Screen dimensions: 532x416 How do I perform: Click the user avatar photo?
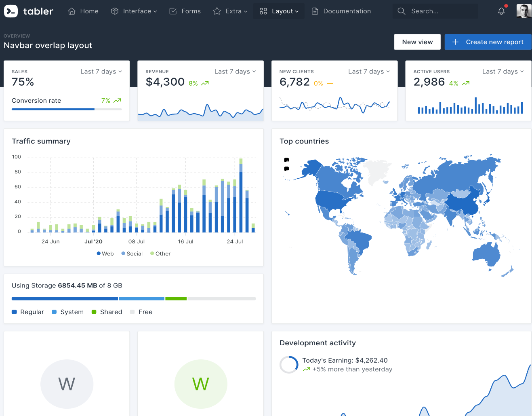(x=524, y=11)
